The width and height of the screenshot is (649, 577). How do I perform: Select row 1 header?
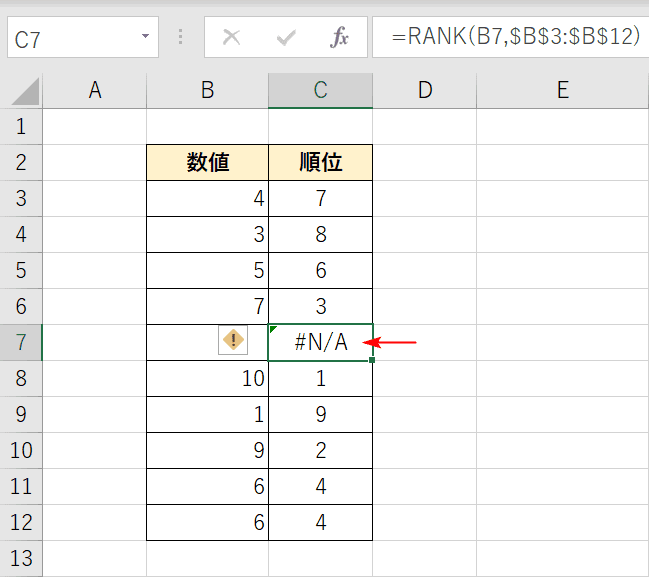coord(21,127)
